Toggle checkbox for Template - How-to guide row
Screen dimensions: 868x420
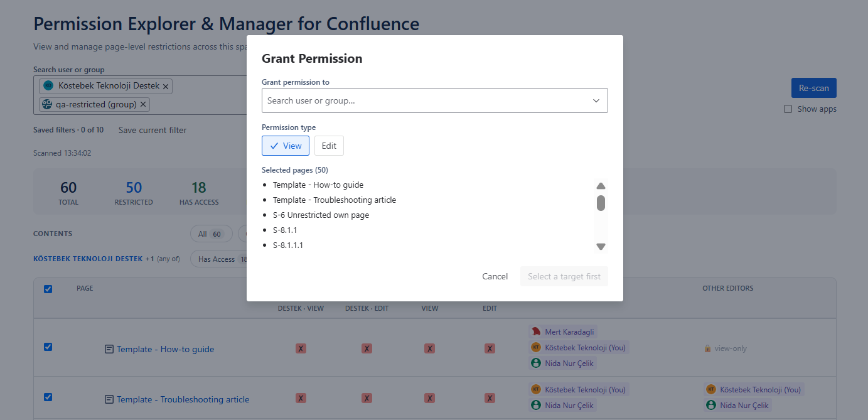[48, 347]
